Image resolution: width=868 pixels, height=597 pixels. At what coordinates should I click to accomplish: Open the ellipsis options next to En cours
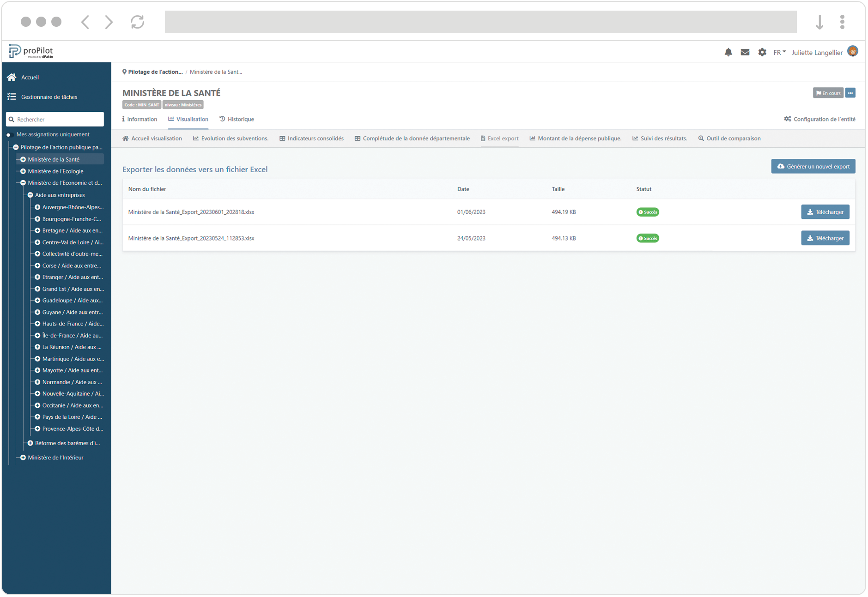(x=850, y=93)
